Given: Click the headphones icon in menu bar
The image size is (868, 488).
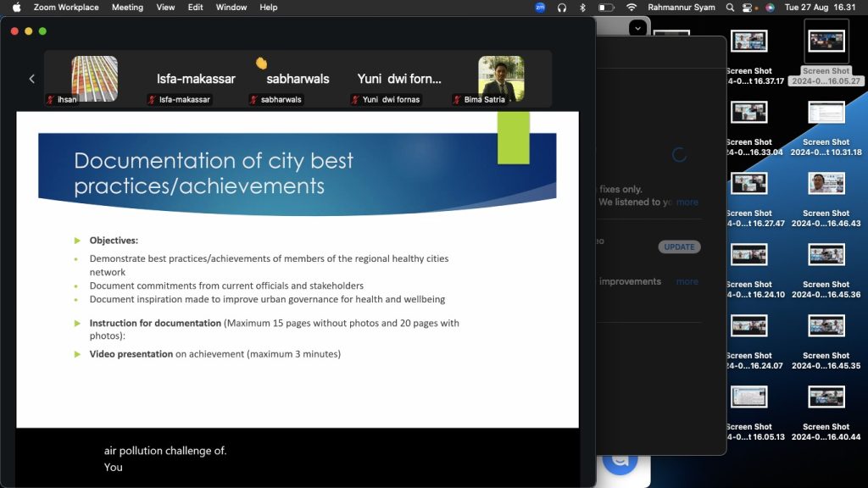Looking at the screenshot, I should click(562, 7).
